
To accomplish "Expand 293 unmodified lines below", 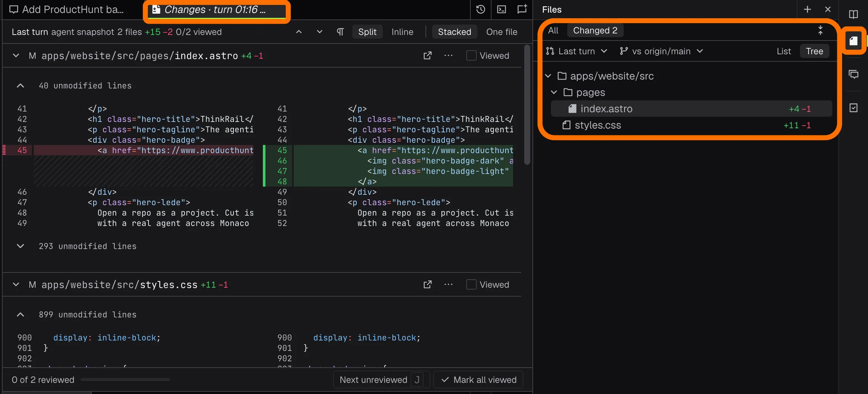I will point(20,246).
